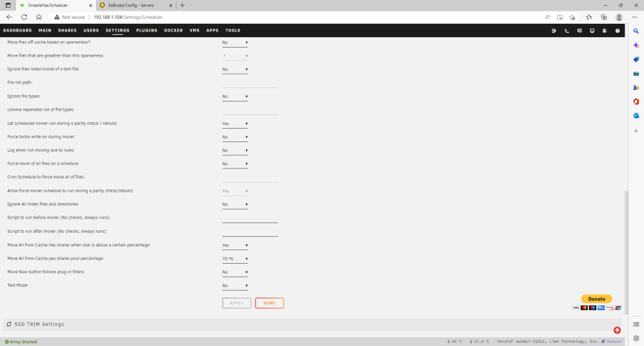644x346 pixels.
Task: Click Script to run before mover field
Action: click(250, 218)
